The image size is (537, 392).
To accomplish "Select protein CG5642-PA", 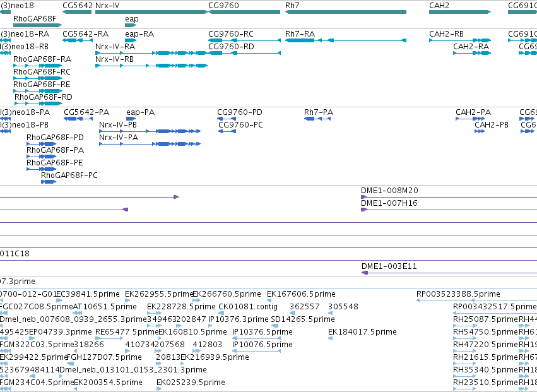I will 78,119.
